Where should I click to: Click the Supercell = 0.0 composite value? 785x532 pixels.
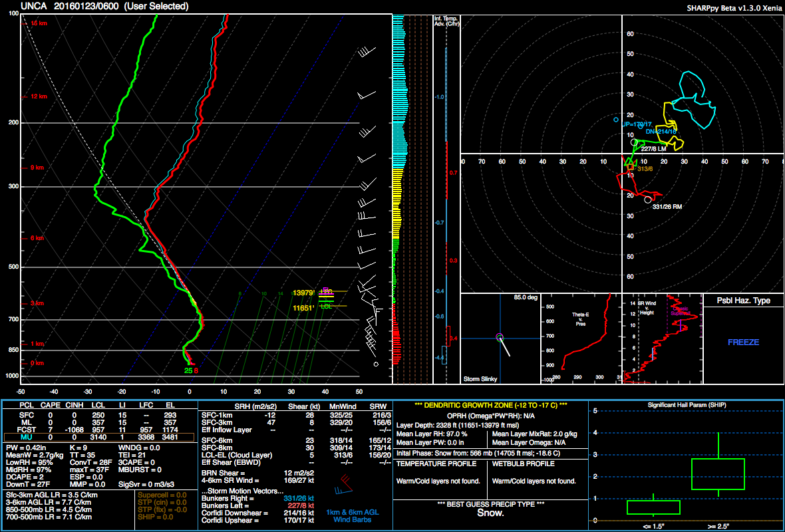(162, 495)
